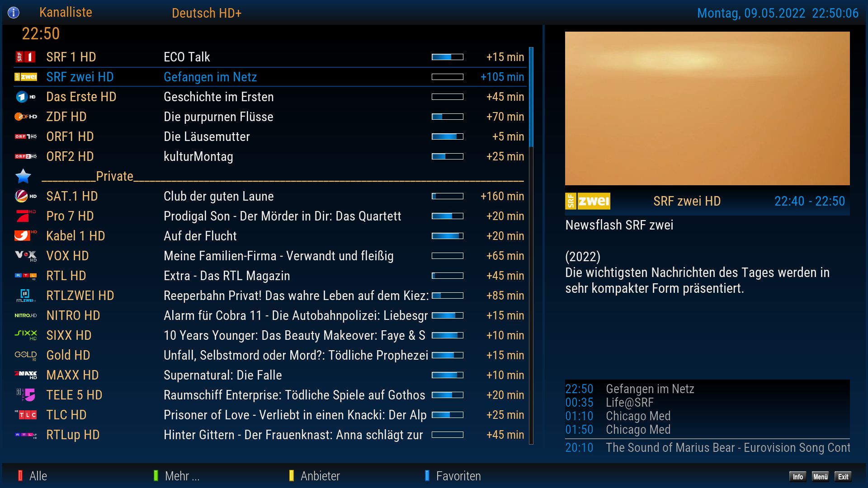Select the SRF 1 HD channel logo
Screen dimensions: 868x488
click(x=25, y=57)
